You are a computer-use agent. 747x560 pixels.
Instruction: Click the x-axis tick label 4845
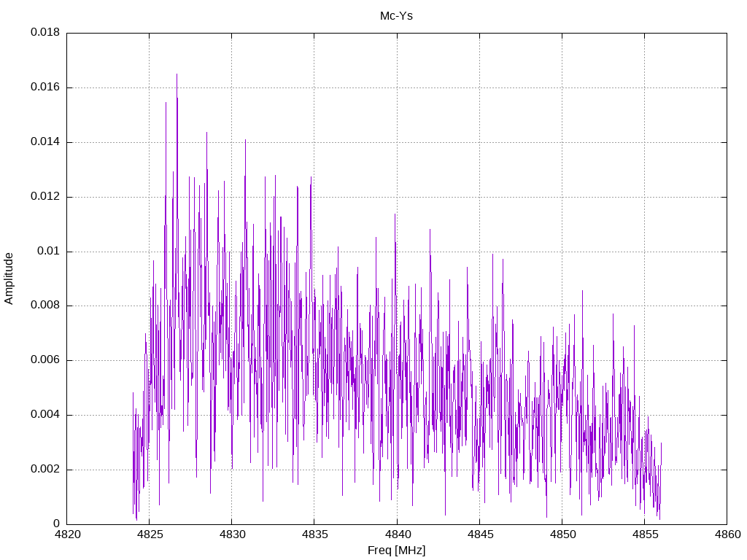pos(480,534)
